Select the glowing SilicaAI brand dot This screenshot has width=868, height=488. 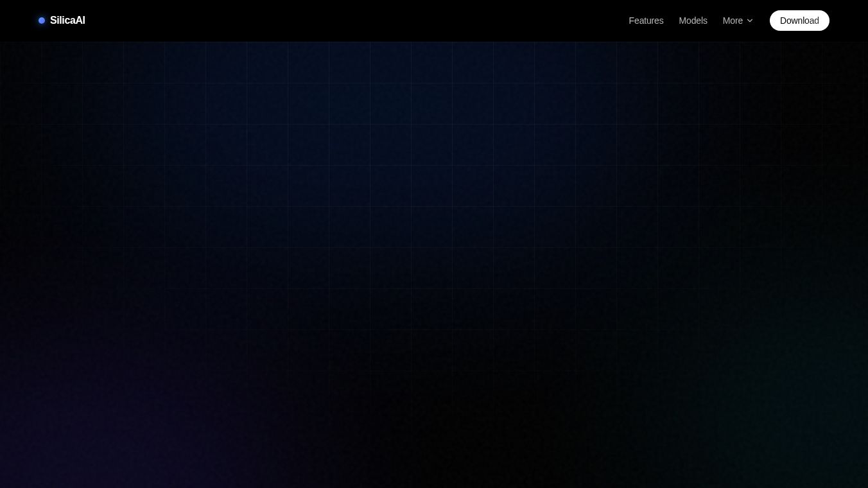(42, 21)
